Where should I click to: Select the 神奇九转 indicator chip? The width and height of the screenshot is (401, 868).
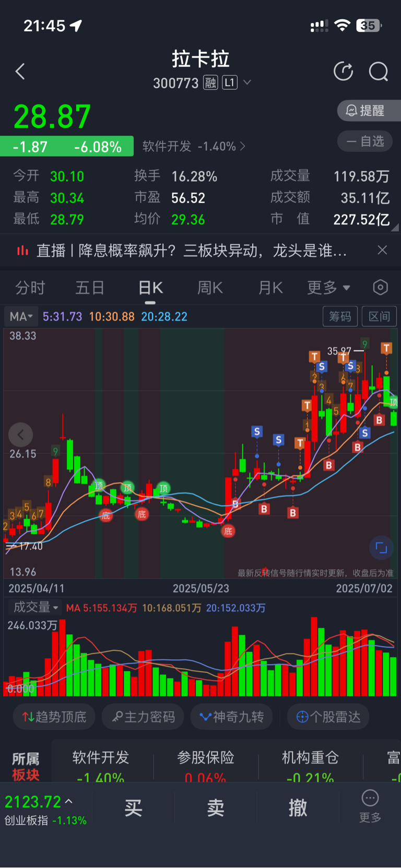coord(232,717)
